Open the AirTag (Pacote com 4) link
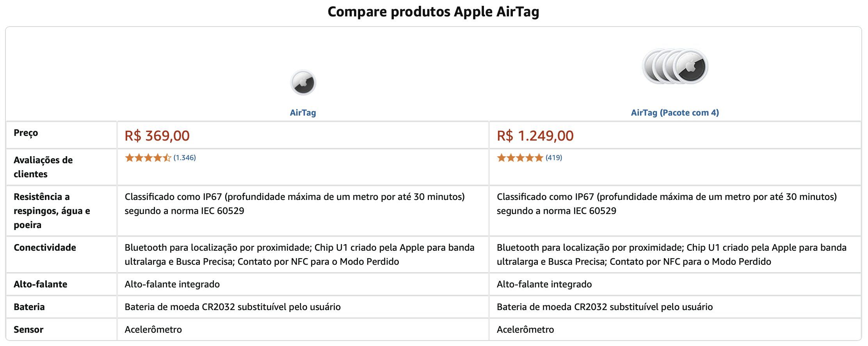868x346 pixels. pos(675,112)
